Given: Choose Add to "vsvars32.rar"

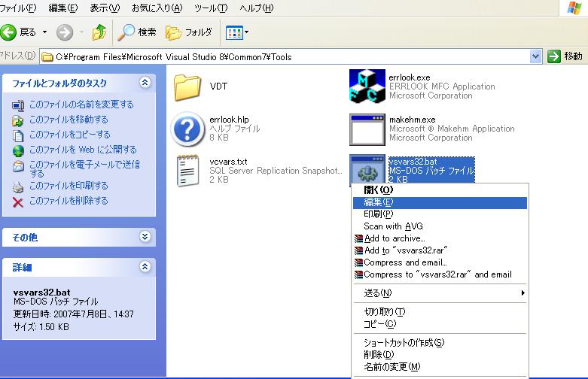Looking at the screenshot, I should click(x=440, y=250).
